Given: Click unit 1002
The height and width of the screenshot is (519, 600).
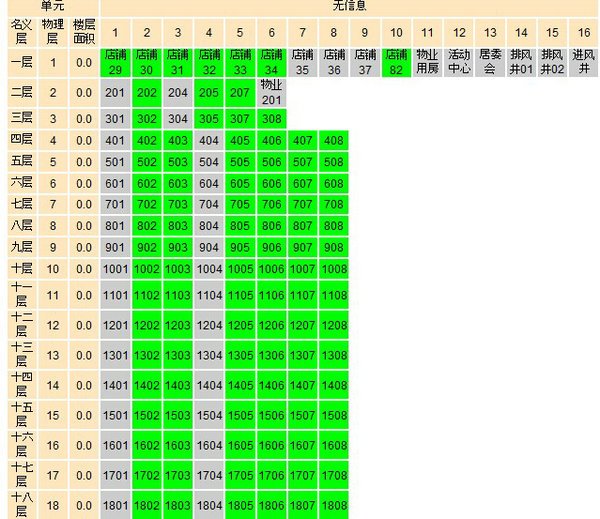Looking at the screenshot, I should click(x=147, y=269).
